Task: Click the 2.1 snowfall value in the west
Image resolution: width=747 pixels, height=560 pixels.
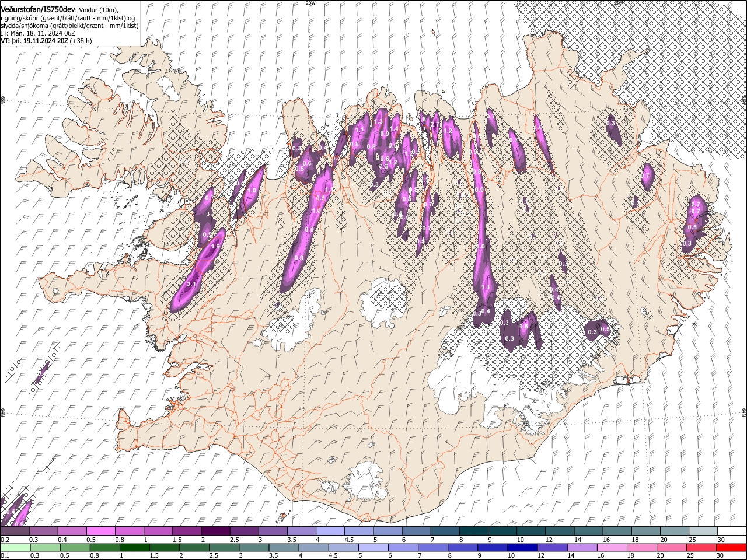Action: point(191,285)
